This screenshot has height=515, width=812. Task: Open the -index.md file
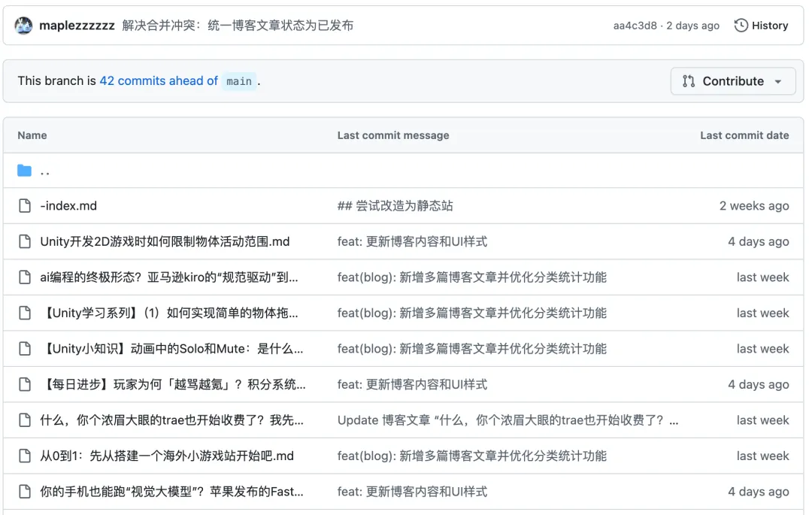pos(68,206)
